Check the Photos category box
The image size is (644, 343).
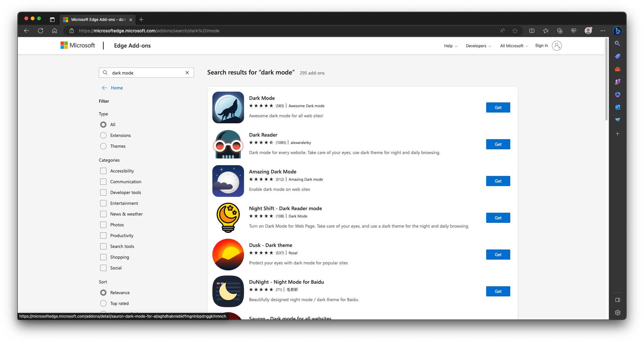pos(103,225)
